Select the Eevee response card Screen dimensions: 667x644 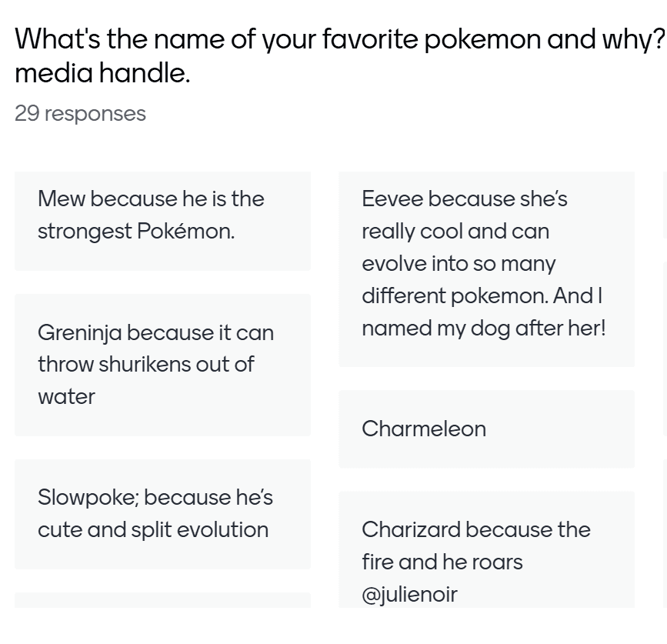486,269
